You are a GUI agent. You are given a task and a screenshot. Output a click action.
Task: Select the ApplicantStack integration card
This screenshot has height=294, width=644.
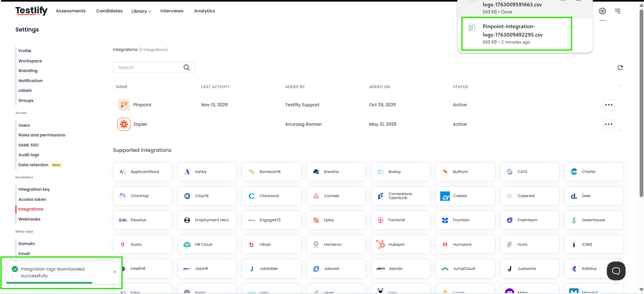143,172
